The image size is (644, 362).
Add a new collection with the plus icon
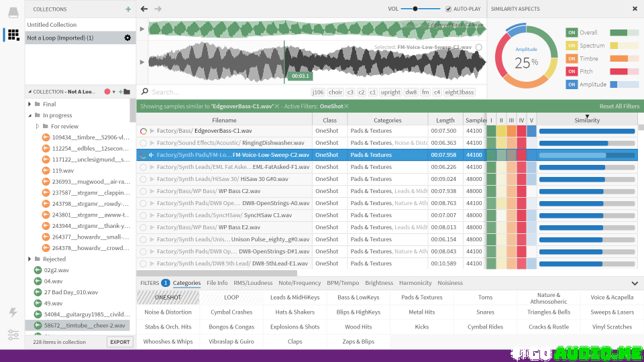[x=128, y=9]
